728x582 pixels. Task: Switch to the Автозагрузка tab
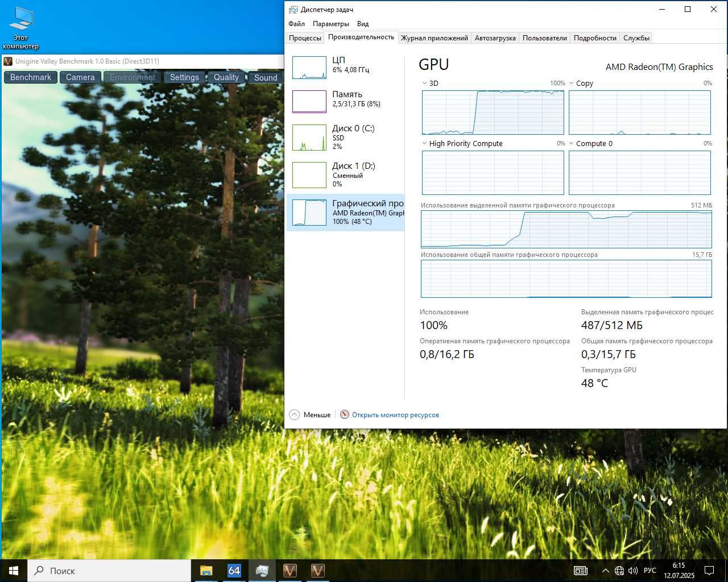[495, 38]
